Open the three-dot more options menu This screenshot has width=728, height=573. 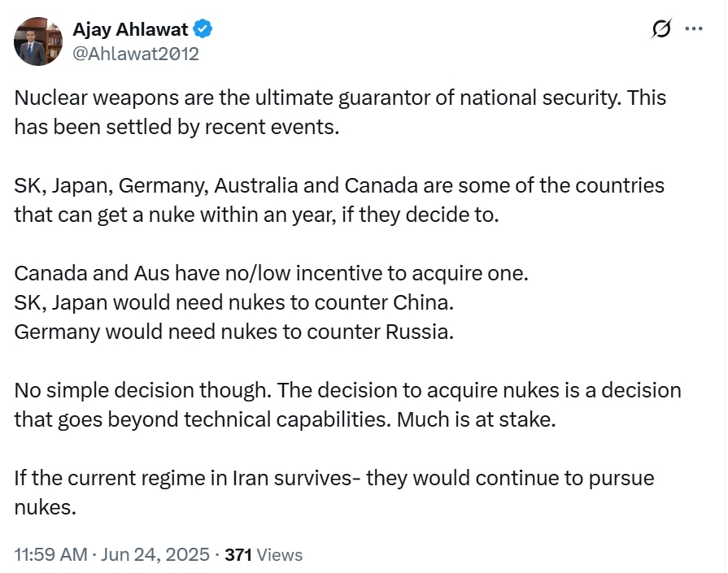pyautogui.click(x=694, y=28)
